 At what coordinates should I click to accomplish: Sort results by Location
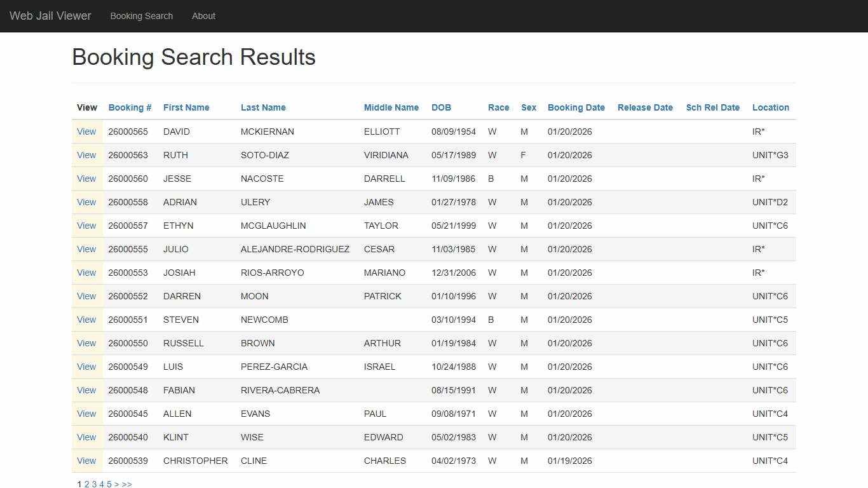770,107
